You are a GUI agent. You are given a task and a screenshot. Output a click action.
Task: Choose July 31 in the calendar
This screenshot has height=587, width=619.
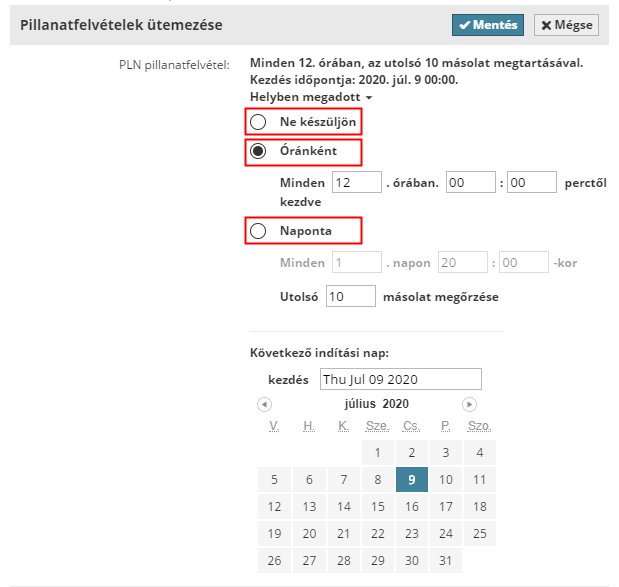click(x=445, y=561)
